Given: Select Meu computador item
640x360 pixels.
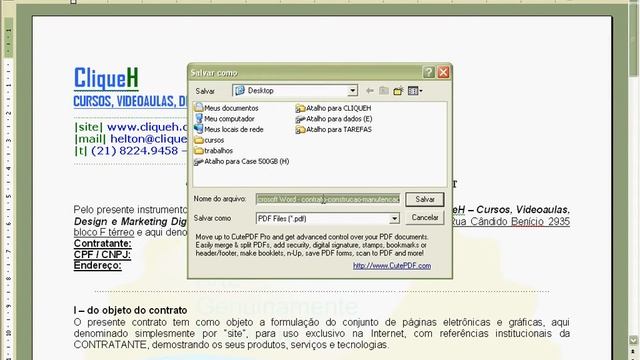Looking at the screenshot, I should coord(225,119).
